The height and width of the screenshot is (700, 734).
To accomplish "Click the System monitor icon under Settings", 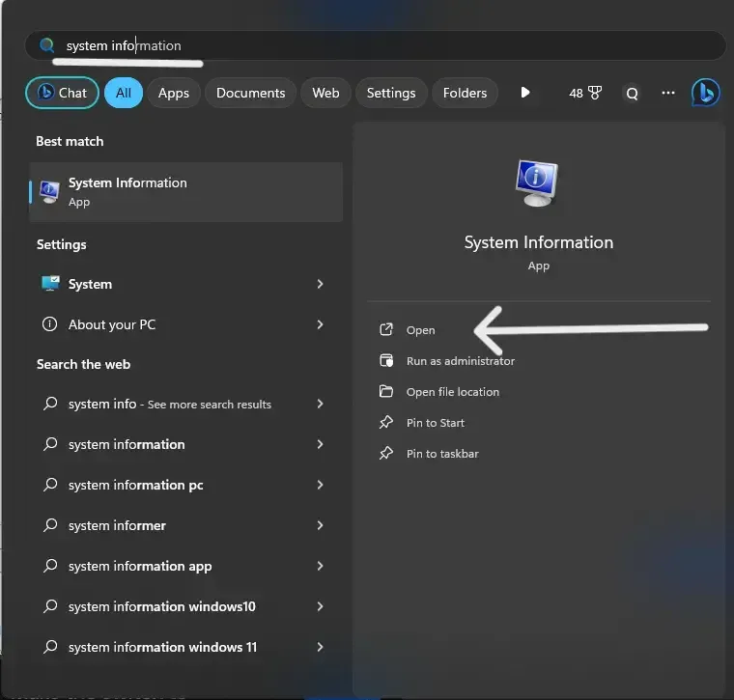I will pyautogui.click(x=50, y=284).
